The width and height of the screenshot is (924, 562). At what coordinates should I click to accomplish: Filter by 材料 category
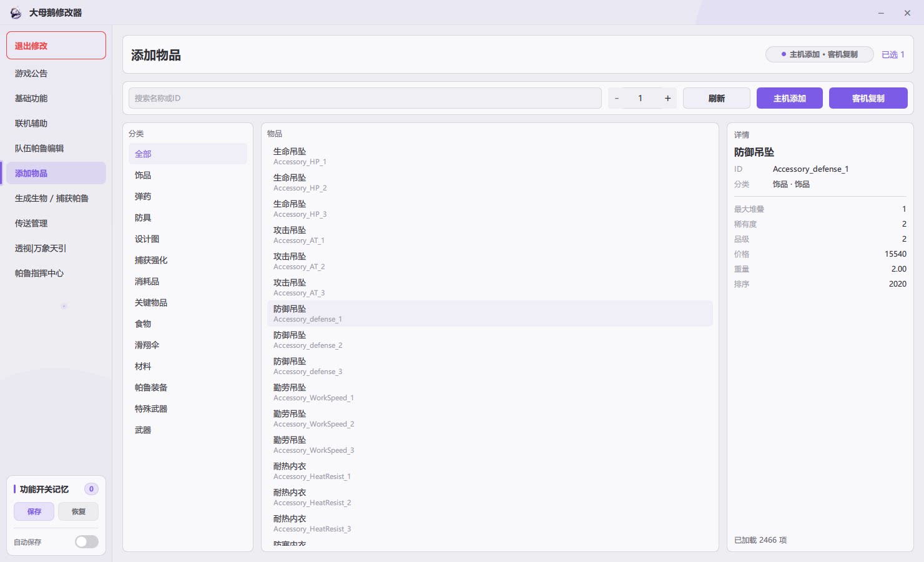(188, 366)
